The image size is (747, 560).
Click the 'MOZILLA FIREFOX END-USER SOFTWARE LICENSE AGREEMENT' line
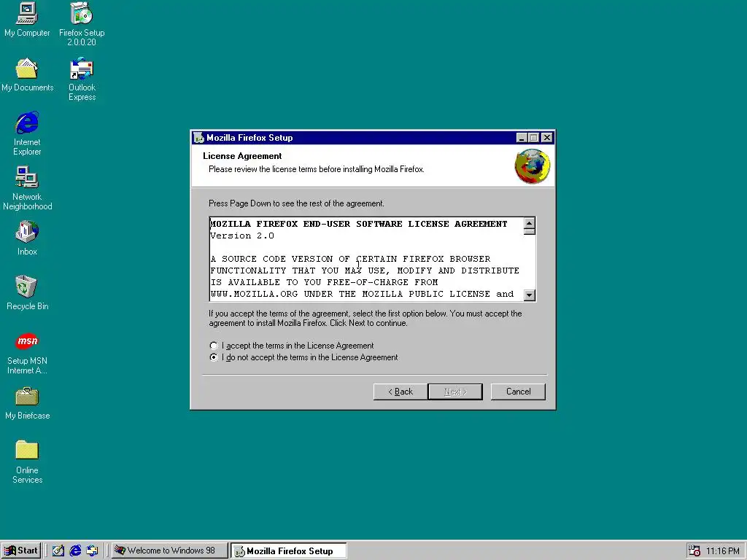359,224
